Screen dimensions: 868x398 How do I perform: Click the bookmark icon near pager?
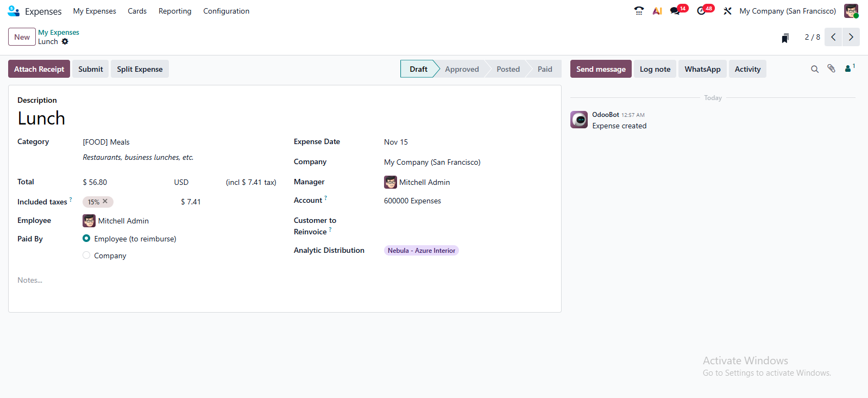tap(785, 38)
